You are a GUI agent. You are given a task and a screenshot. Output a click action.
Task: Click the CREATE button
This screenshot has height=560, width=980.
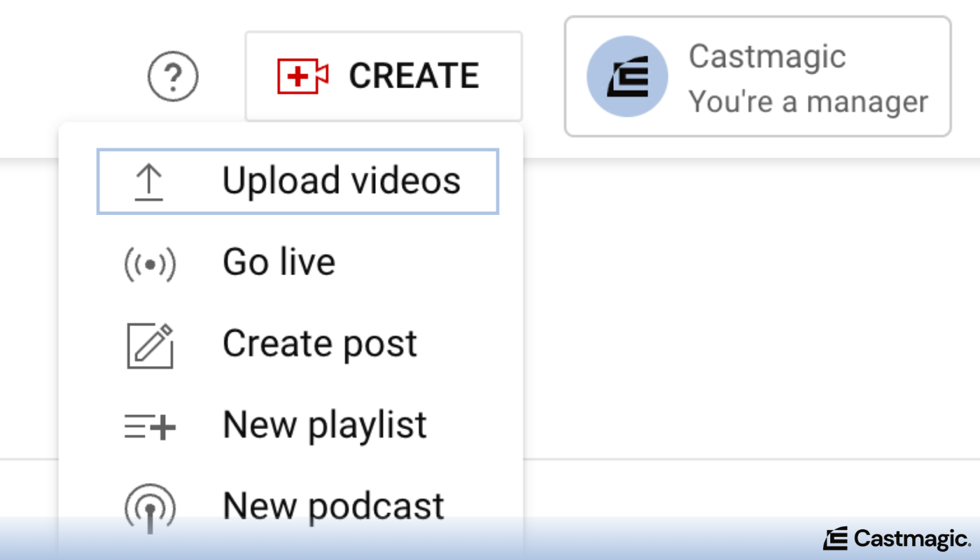(384, 76)
